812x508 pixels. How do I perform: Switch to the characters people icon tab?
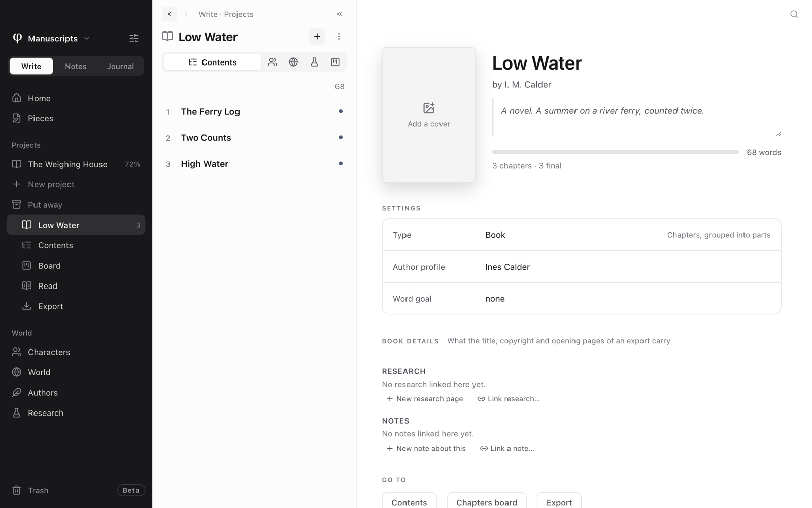pyautogui.click(x=273, y=62)
